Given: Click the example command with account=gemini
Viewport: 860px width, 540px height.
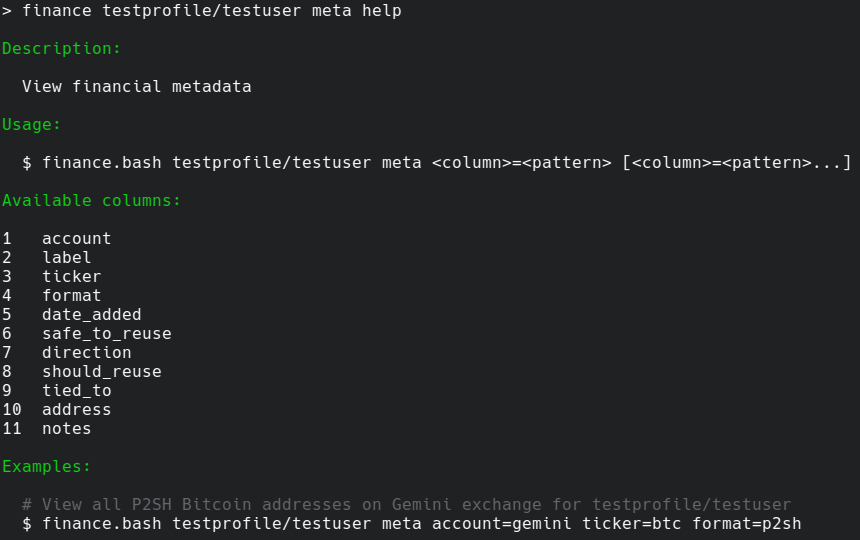Looking at the screenshot, I should 411,524.
